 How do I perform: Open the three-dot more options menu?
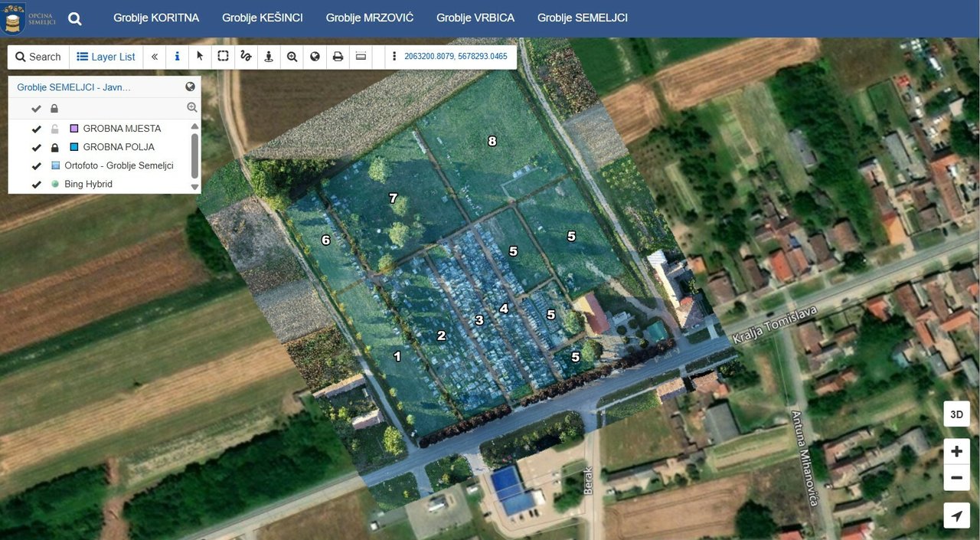coord(394,57)
